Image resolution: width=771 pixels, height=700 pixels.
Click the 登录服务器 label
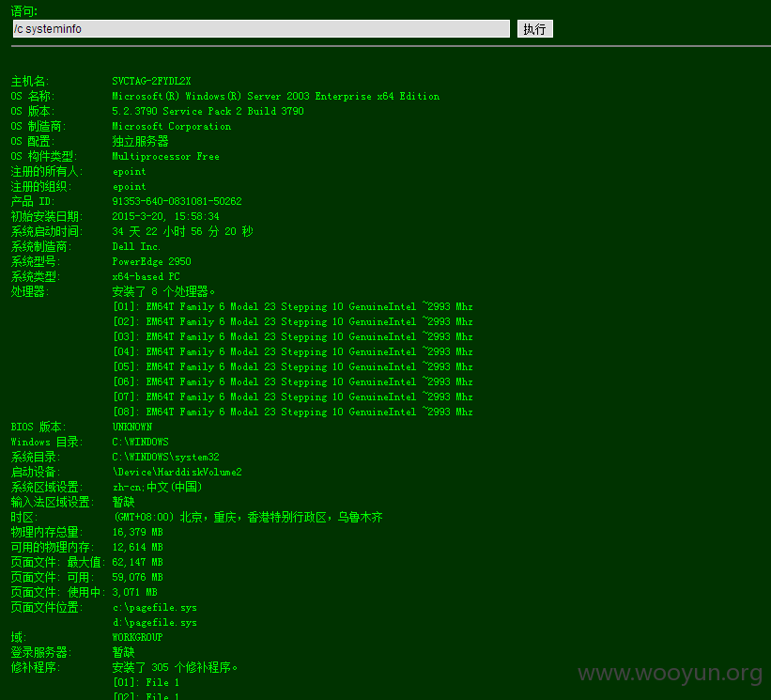click(41, 652)
